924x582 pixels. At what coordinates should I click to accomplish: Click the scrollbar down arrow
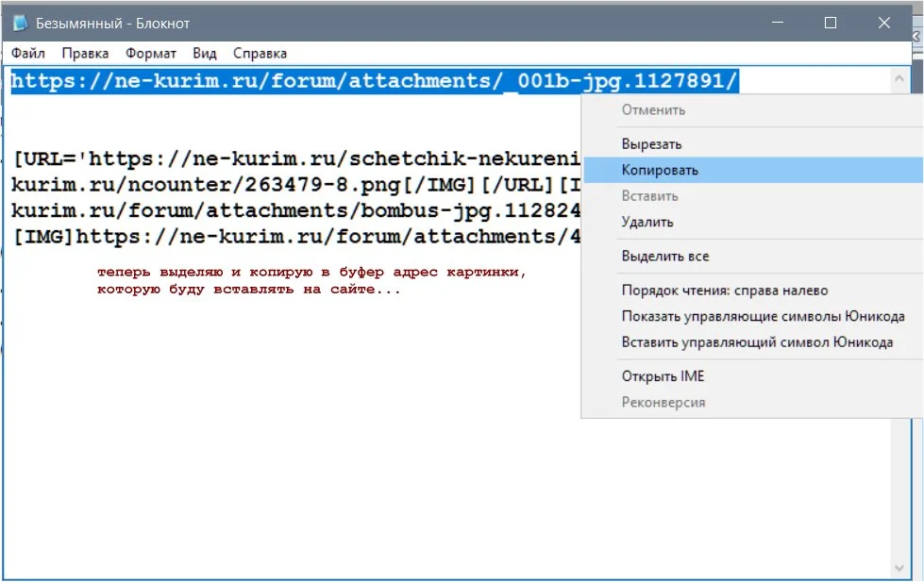[899, 568]
